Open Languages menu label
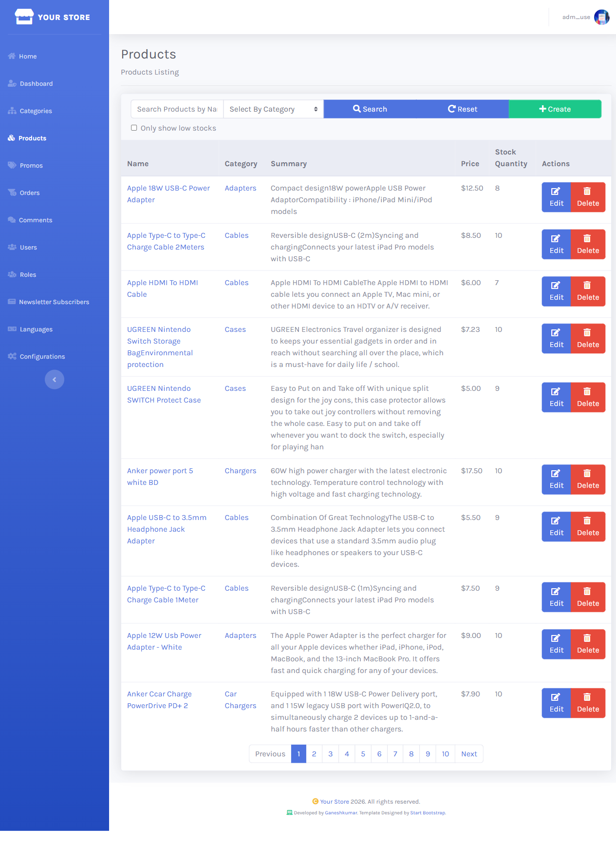The image size is (616, 866). tap(36, 329)
